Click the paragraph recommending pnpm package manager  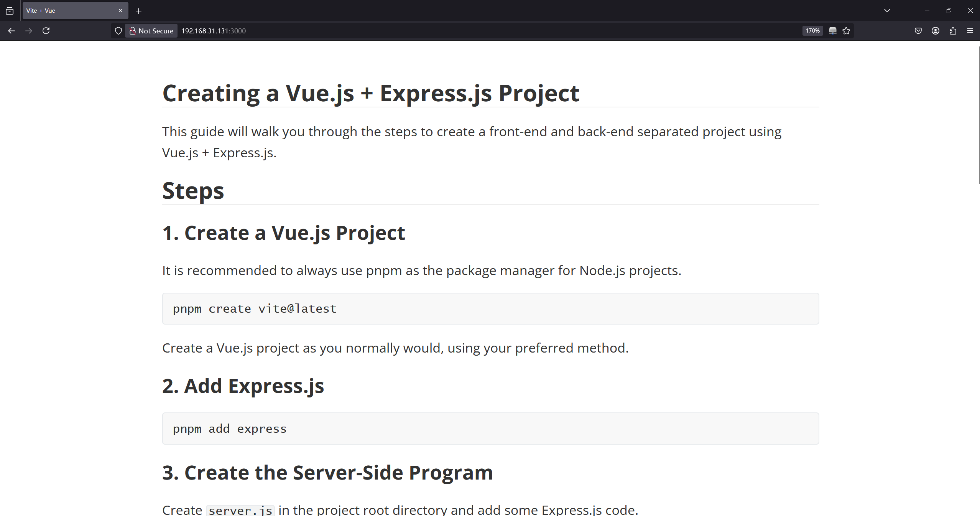click(421, 270)
